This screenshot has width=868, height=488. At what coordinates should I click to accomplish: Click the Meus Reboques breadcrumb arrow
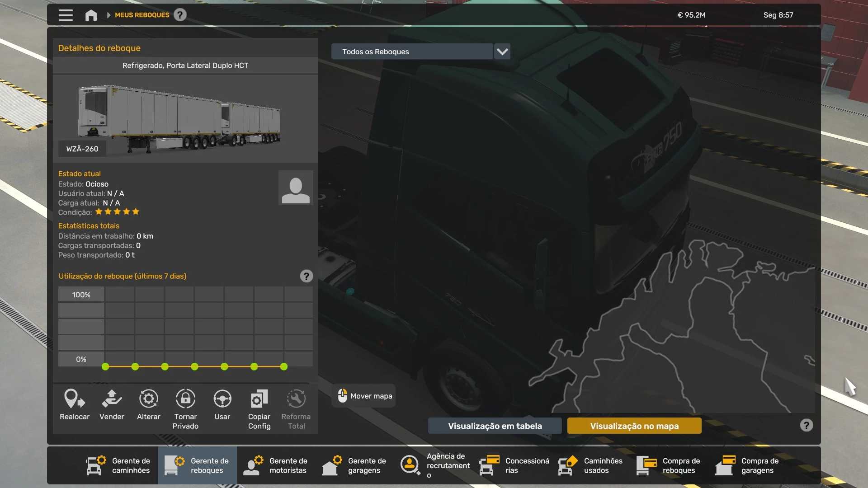pos(108,15)
